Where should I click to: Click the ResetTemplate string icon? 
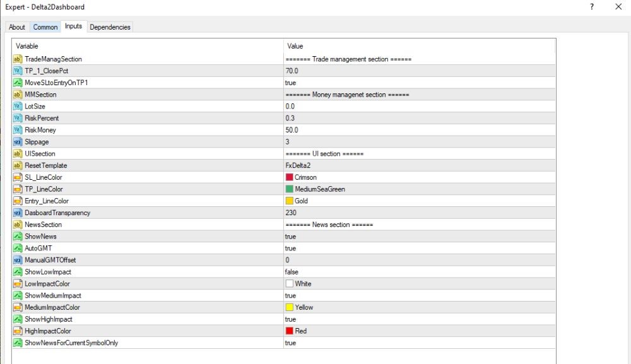pos(17,165)
